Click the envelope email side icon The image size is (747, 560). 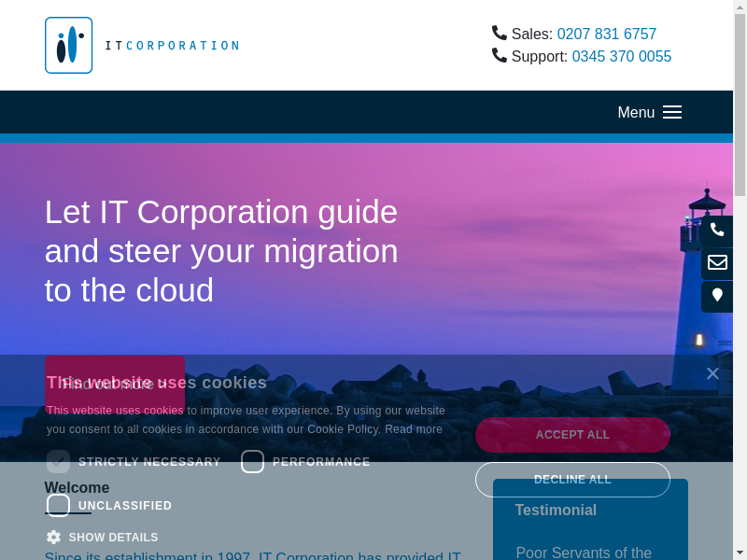pos(717,262)
